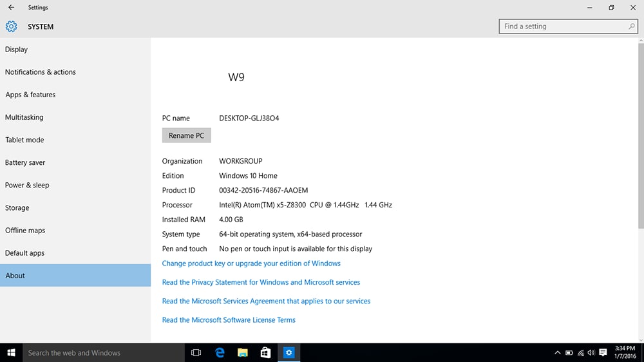Image resolution: width=644 pixels, height=362 pixels.
Task: Click the Product ID 00342-20516-74867-AAOEM
Action: tap(263, 191)
